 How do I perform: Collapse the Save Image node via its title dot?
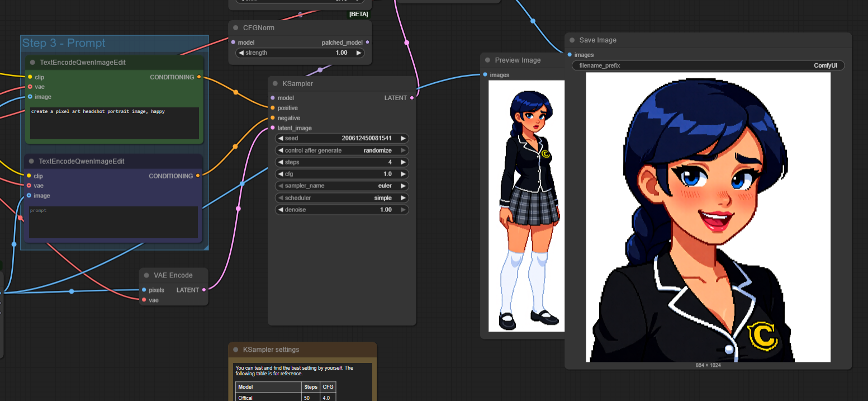572,40
